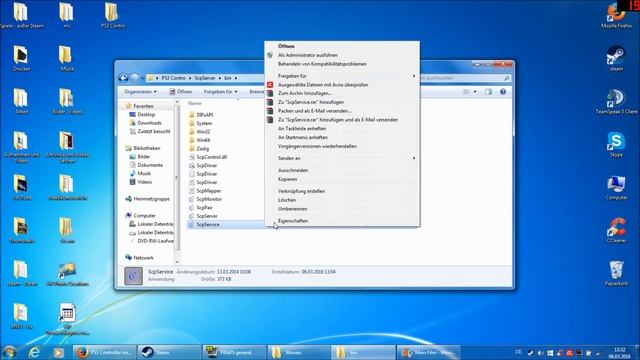The height and width of the screenshot is (360, 640).
Task: Check selected files with Avira entry
Action: pos(323,85)
